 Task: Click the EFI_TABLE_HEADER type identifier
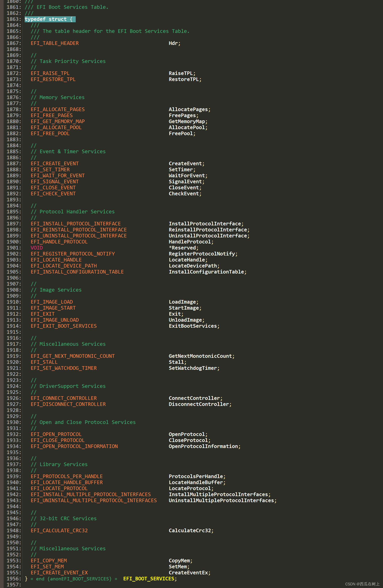click(x=55, y=43)
